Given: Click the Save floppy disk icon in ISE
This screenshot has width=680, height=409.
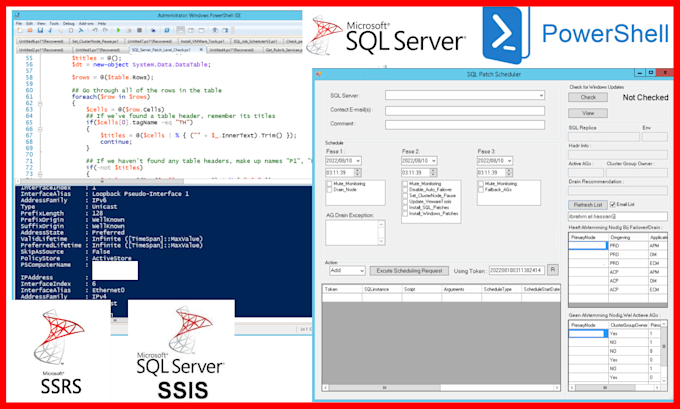Looking at the screenshot, I should coord(40,30).
